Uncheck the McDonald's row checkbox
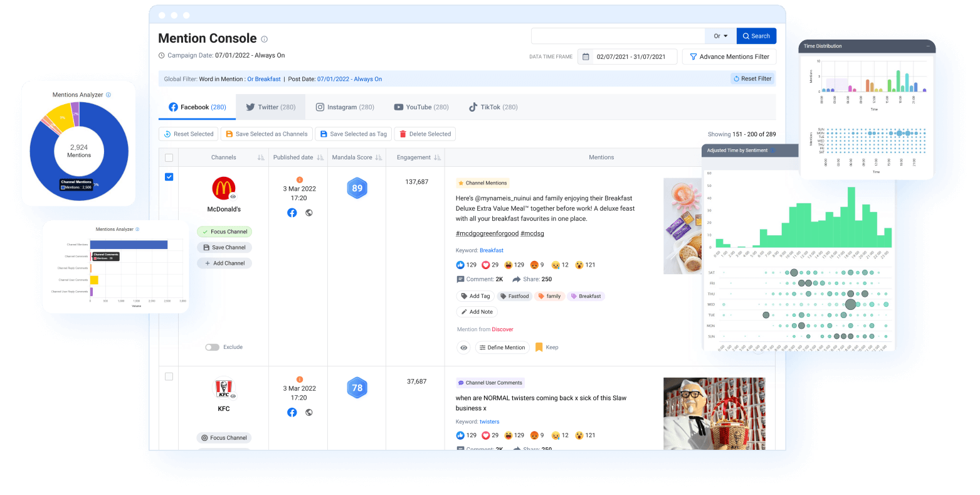This screenshot has width=980, height=495. click(169, 177)
